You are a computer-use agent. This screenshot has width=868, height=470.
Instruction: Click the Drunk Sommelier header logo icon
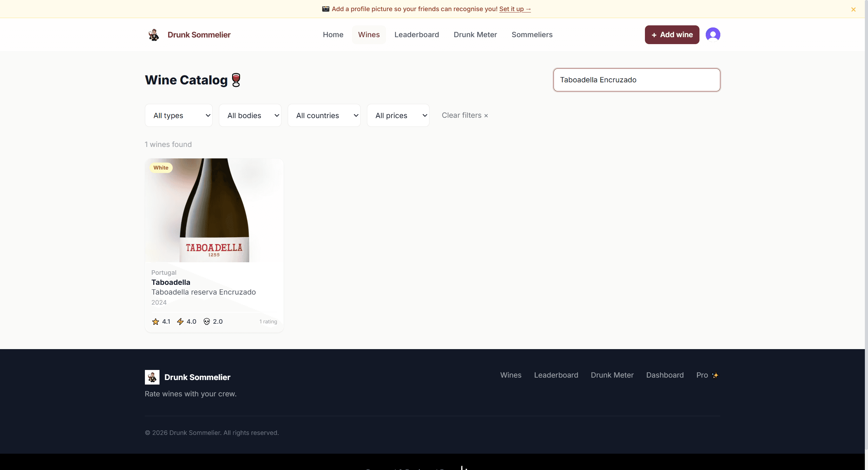coord(154,35)
